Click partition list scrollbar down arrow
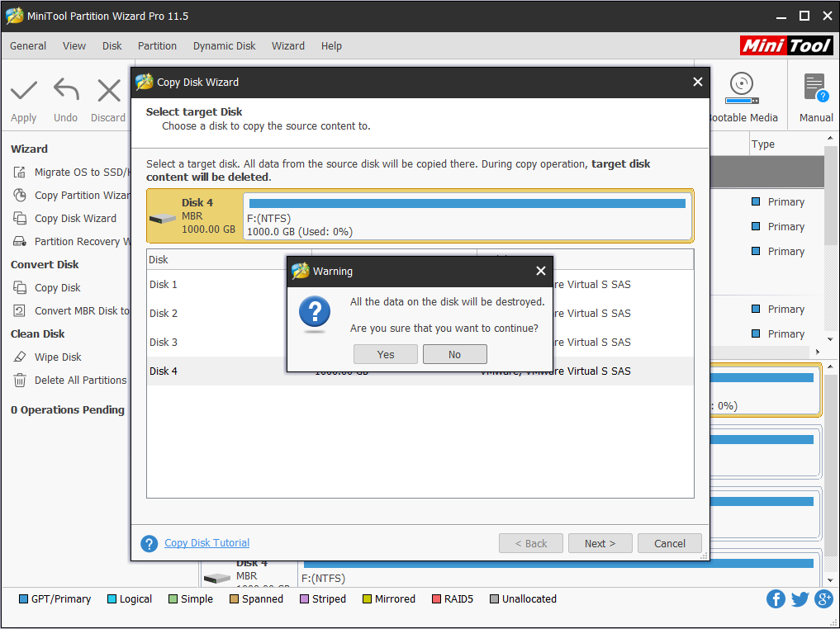840x629 pixels. coord(830,339)
